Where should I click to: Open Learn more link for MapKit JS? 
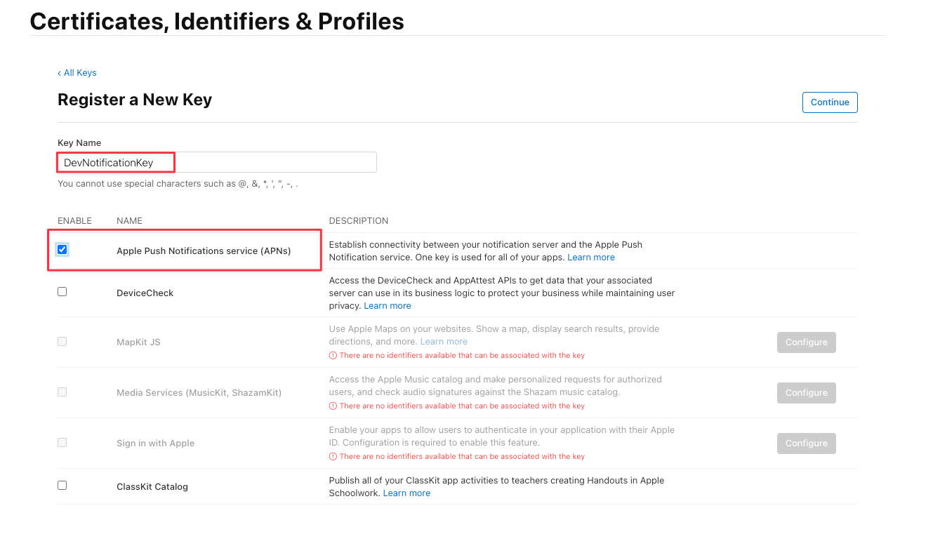[444, 342]
